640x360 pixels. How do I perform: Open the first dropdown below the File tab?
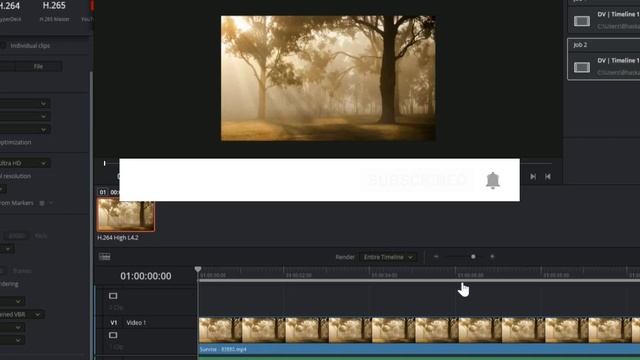coord(25,104)
